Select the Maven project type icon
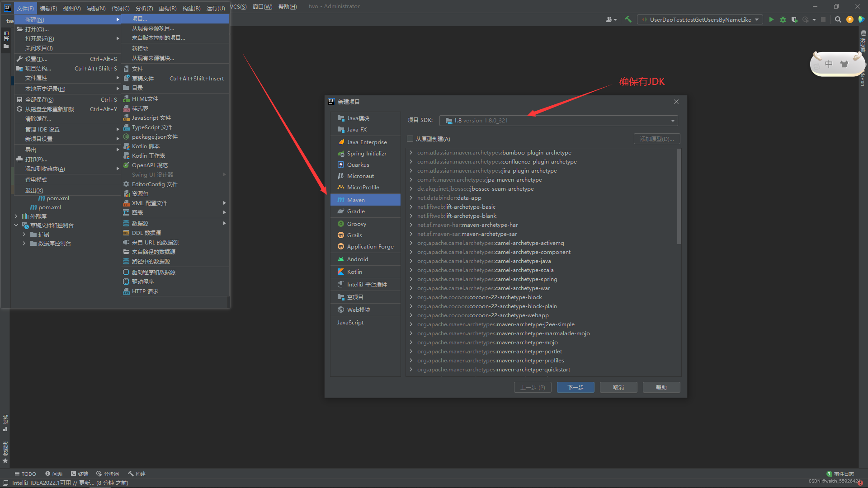 [x=341, y=200]
